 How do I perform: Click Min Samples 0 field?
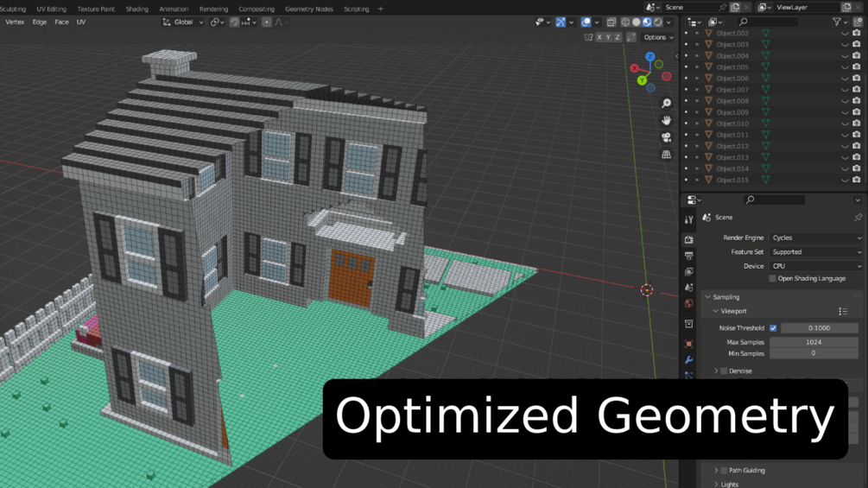pyautogui.click(x=814, y=353)
